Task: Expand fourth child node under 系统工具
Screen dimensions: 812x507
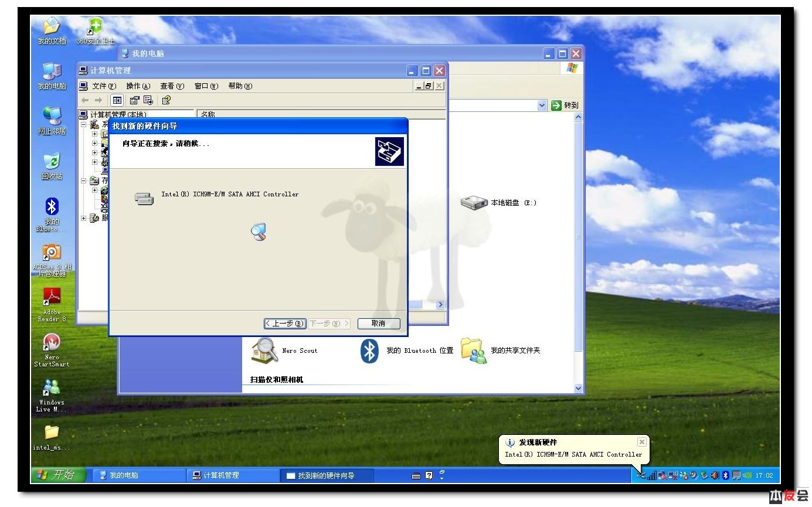Action: pos(94,162)
